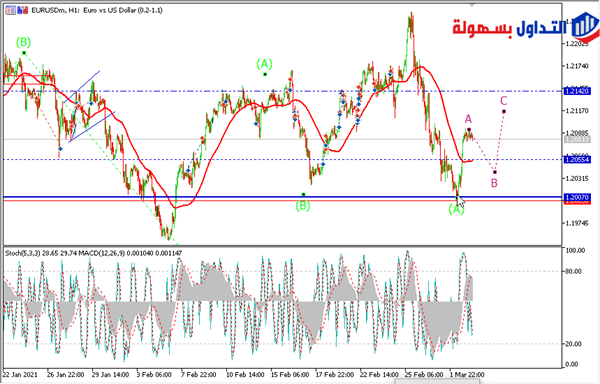Select the magenta A wave label
The width and height of the screenshot is (600, 384).
(468, 119)
